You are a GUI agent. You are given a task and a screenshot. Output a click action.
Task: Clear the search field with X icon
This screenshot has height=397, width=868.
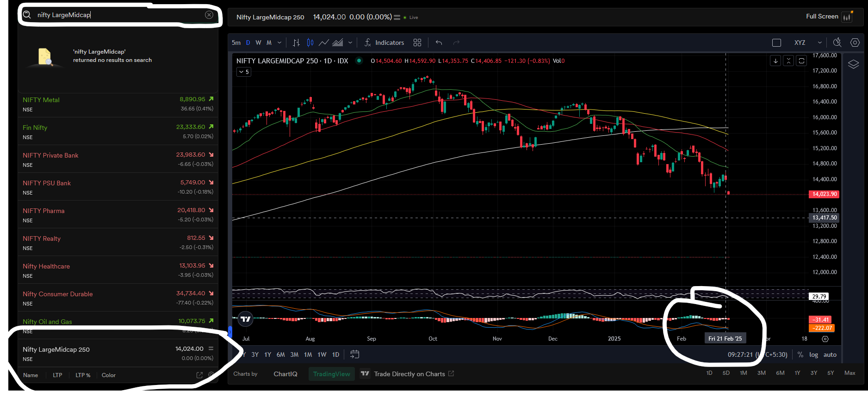point(209,15)
